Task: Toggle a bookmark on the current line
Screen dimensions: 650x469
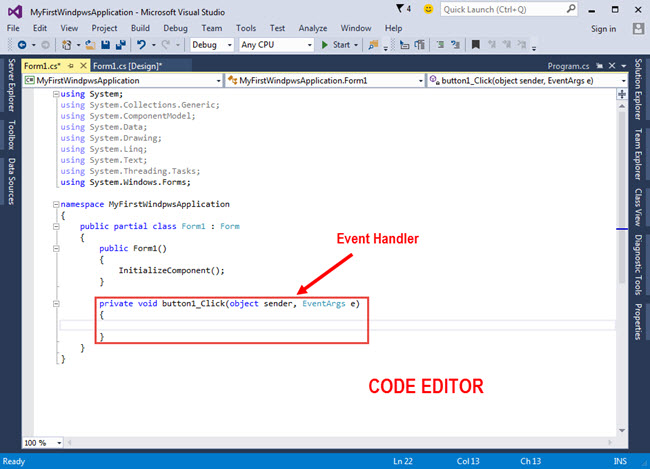Action: (475, 45)
